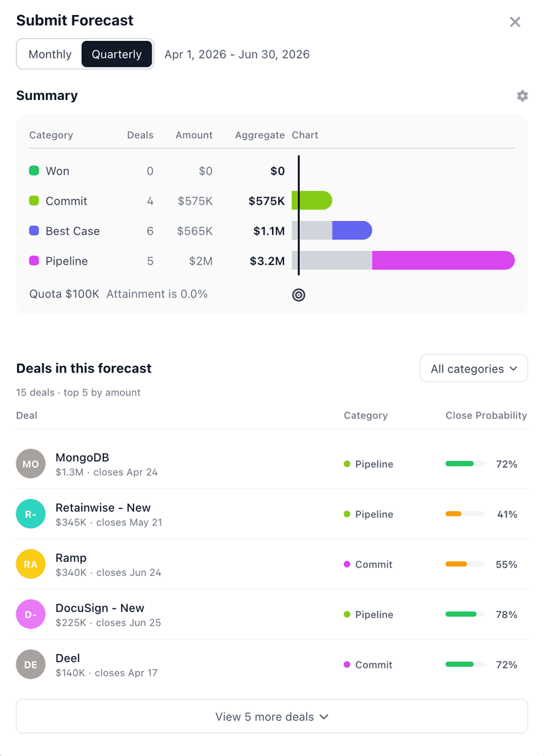This screenshot has width=544, height=756.
Task: Click the Won category row label
Action: 57,171
